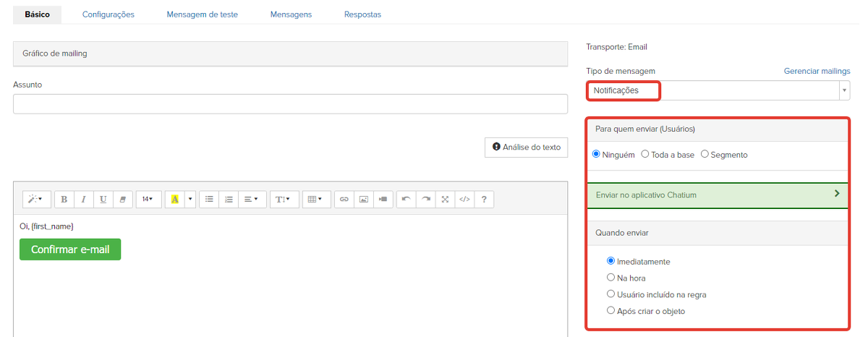Open the Mensagem de teste tab
The image size is (868, 337).
202,14
